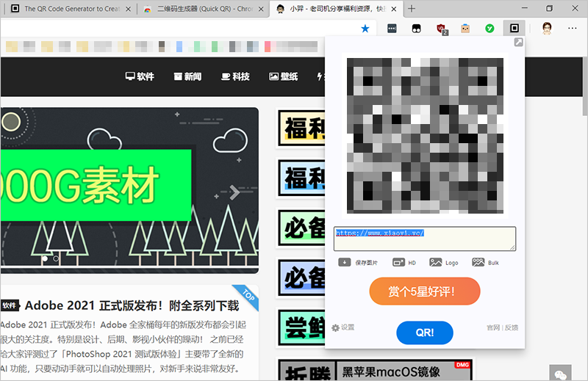Screen dimensions: 588x381
Task: Click the WeChat floating icon
Action: [560, 373]
